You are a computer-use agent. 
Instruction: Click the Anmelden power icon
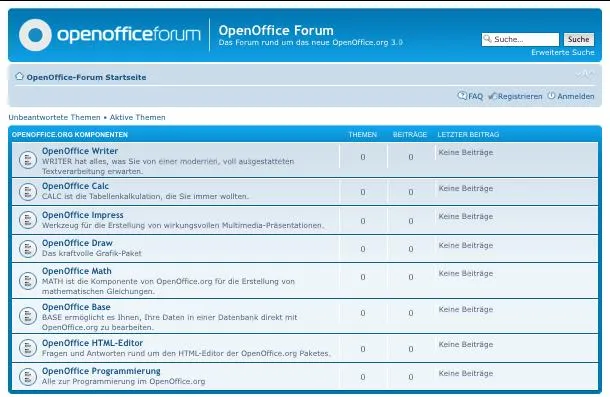coord(551,95)
